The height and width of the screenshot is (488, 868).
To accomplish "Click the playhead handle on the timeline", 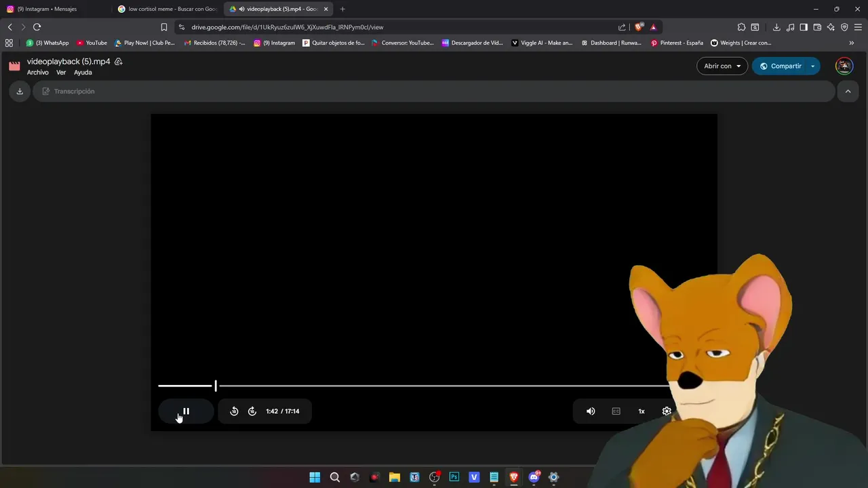I will [x=216, y=386].
